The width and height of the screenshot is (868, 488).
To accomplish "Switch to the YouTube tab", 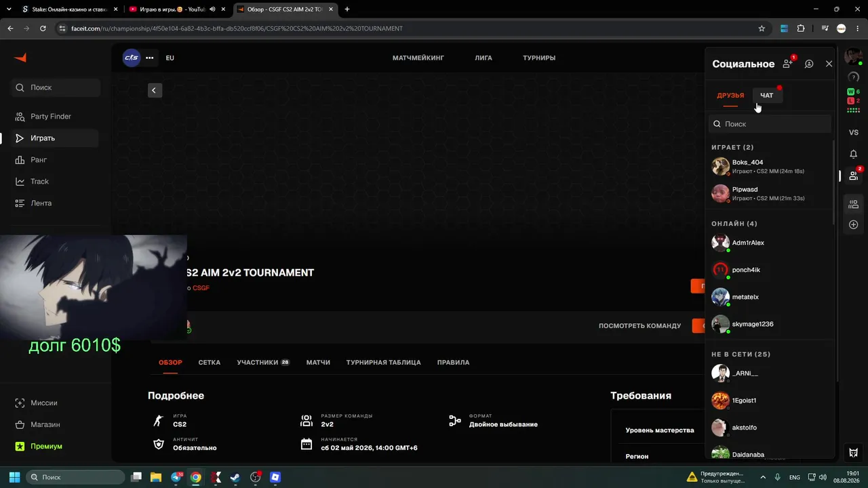I will (x=176, y=9).
